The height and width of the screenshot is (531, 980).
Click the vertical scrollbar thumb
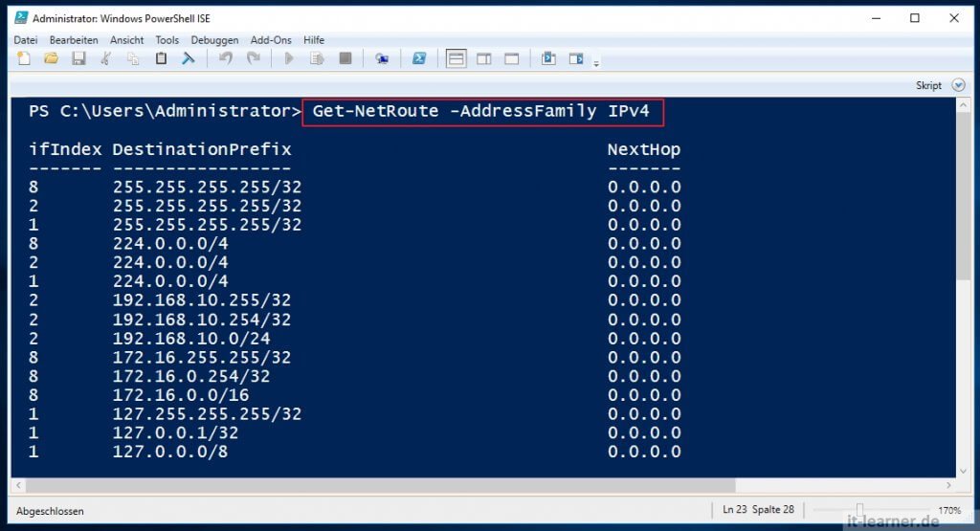pyautogui.click(x=963, y=195)
